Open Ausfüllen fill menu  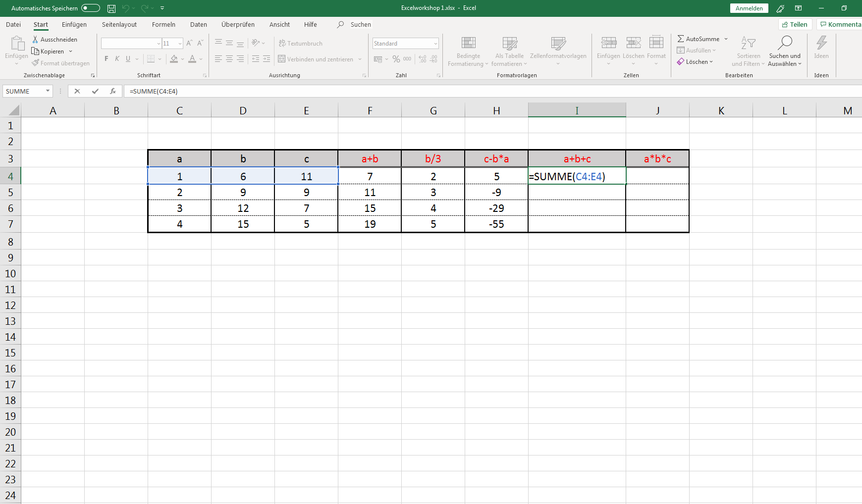click(x=697, y=50)
